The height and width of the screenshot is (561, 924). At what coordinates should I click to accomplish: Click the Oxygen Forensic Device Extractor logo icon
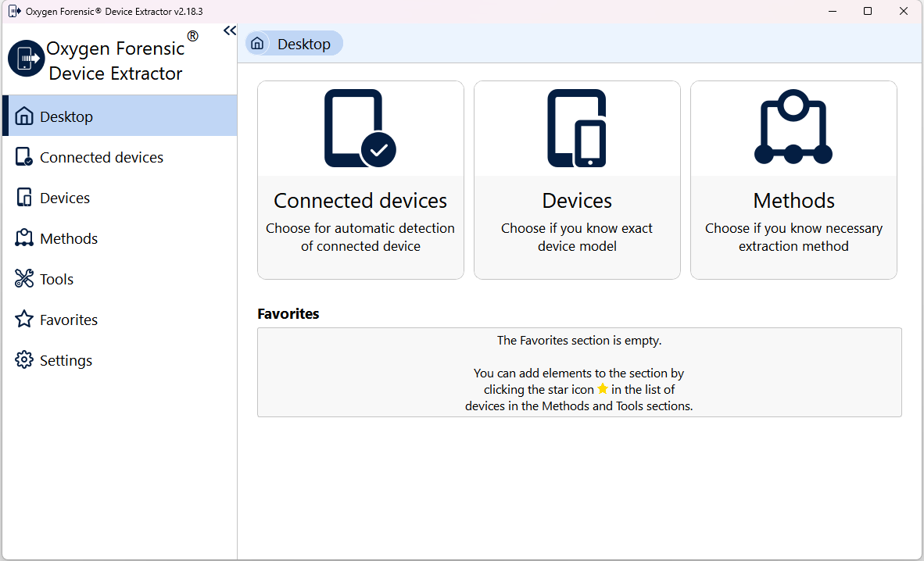[x=27, y=59]
